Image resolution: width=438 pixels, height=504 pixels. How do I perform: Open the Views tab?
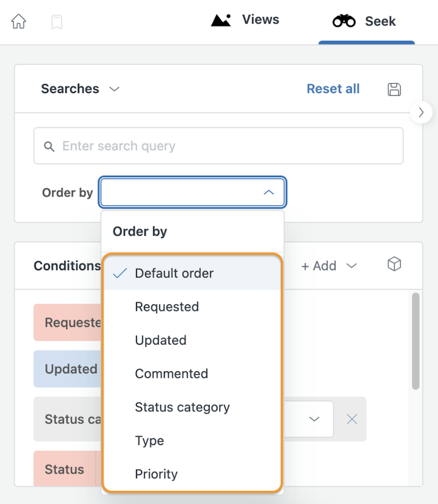[x=245, y=20]
